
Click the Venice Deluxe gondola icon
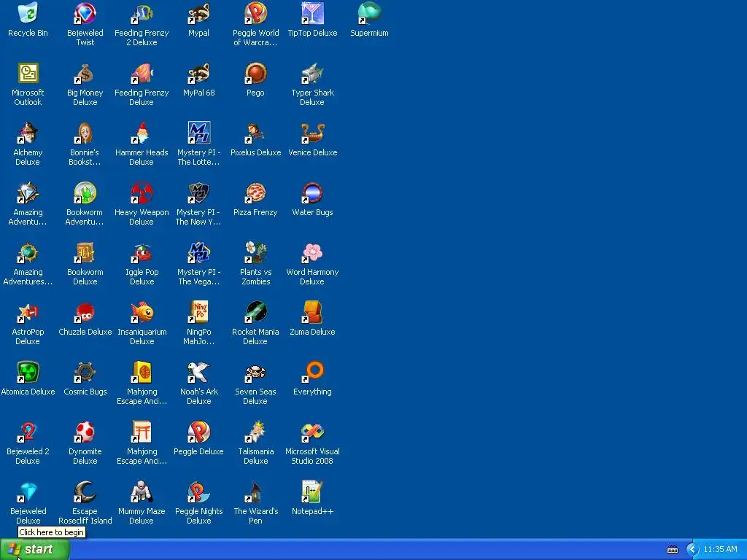click(x=312, y=133)
